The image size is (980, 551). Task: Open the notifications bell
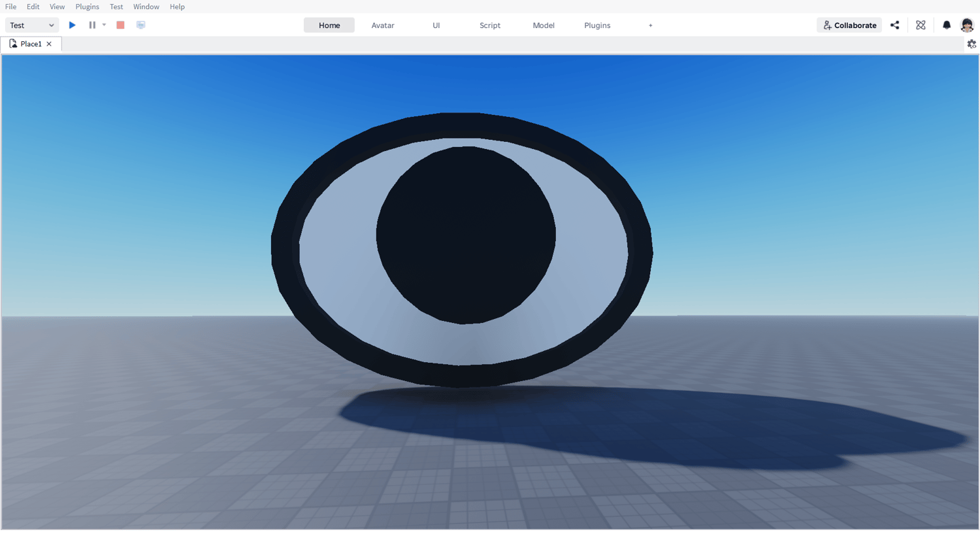click(947, 25)
